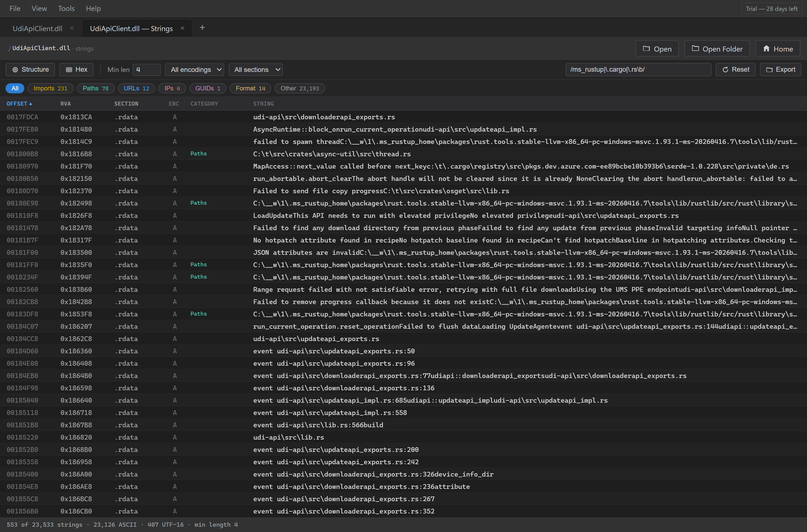
Task: Sort by the OFFSET column header
Action: point(19,104)
